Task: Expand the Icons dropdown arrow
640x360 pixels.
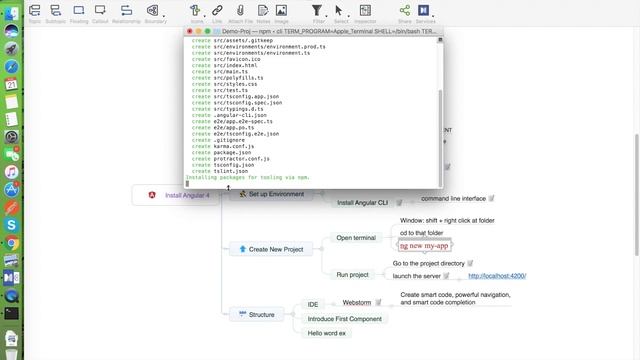Action: (204, 16)
